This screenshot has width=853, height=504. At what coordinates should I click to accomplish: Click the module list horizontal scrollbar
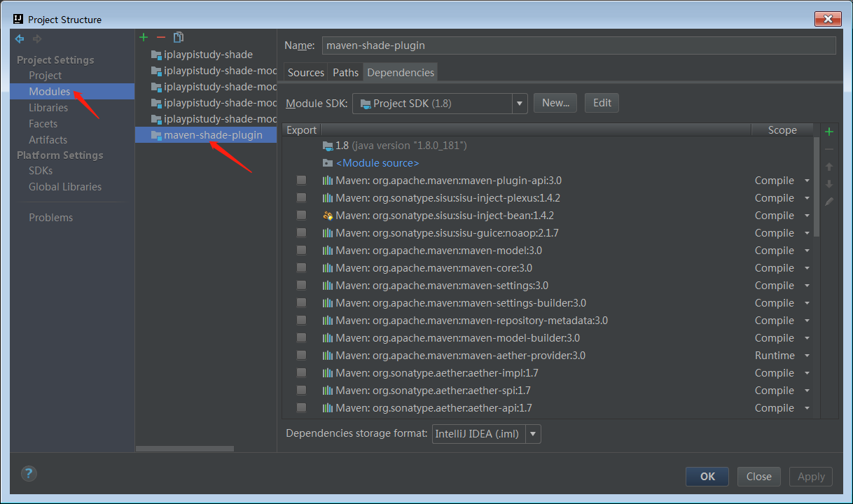pyautogui.click(x=185, y=448)
